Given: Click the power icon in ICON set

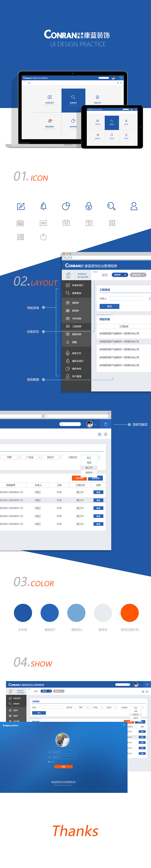Looking at the screenshot, I should (43, 237).
